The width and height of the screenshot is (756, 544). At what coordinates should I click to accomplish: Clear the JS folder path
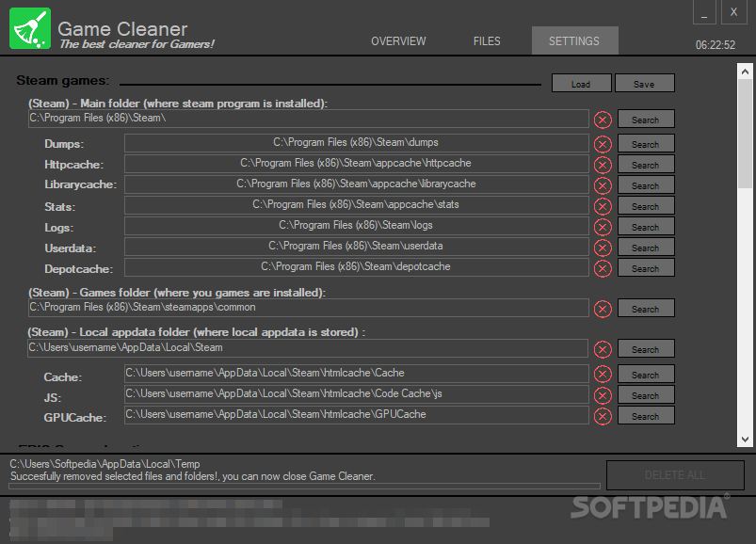(603, 395)
